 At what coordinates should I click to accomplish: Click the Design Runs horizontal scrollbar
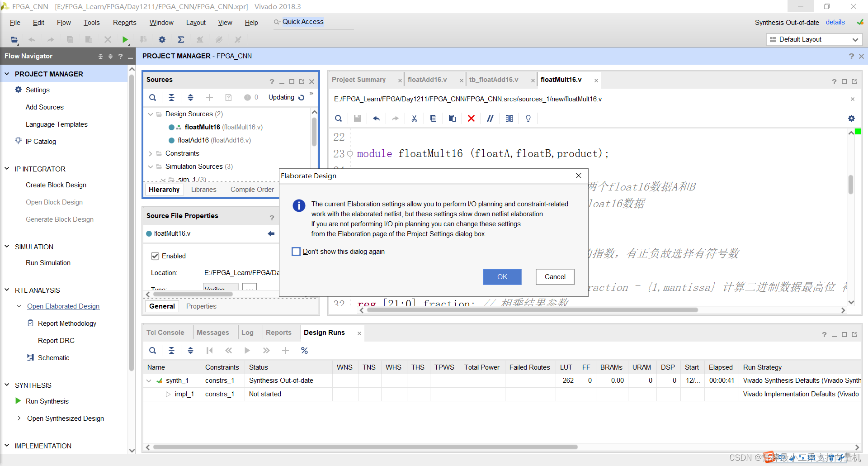click(365, 447)
